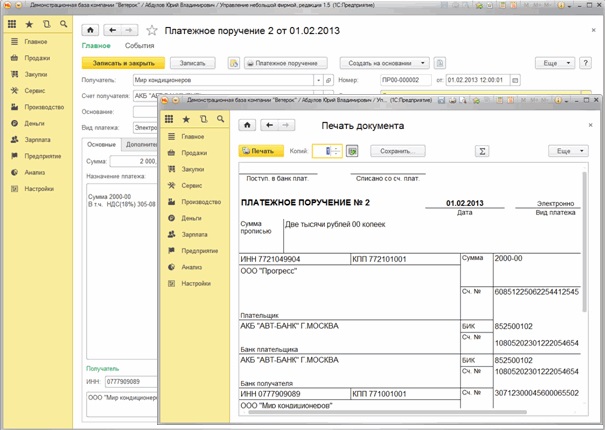This screenshot has height=430, width=605.
Task: Switch to Дополнительно tab in payment form
Action: click(x=141, y=144)
